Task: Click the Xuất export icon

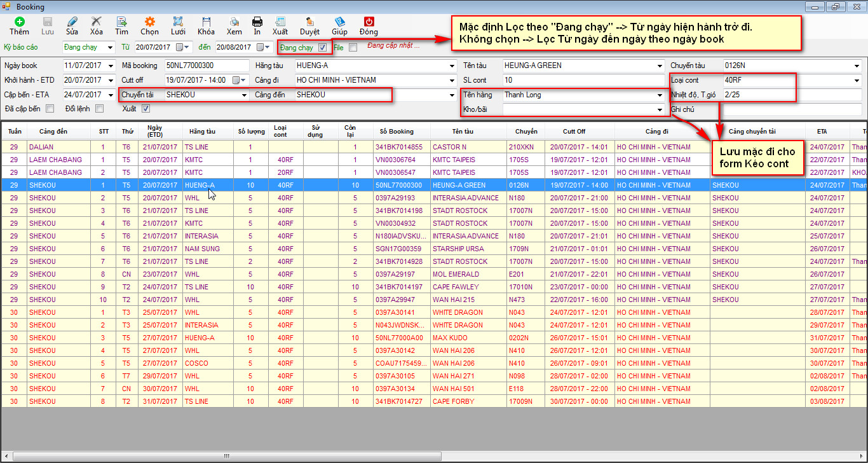Action: click(x=280, y=22)
